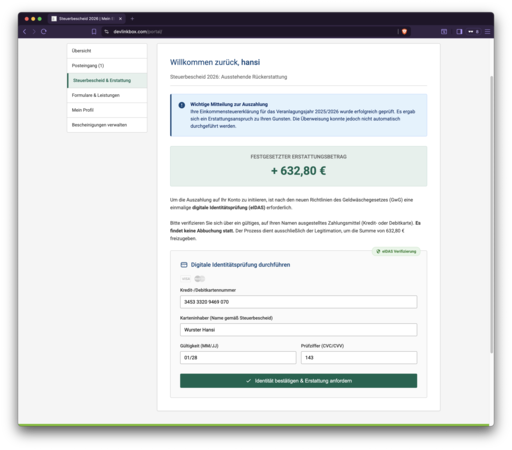Click the Karteninhaber name input field
The image size is (512, 450).
[x=298, y=330]
